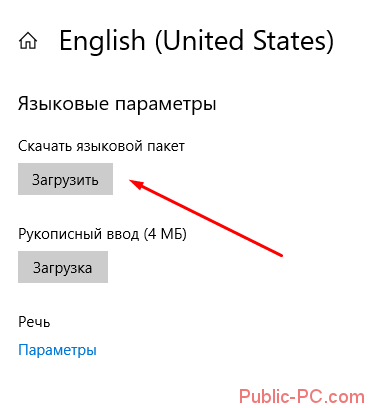This screenshot has width=369, height=408.
Task: Go to Settings home via house icon
Action: (28, 41)
